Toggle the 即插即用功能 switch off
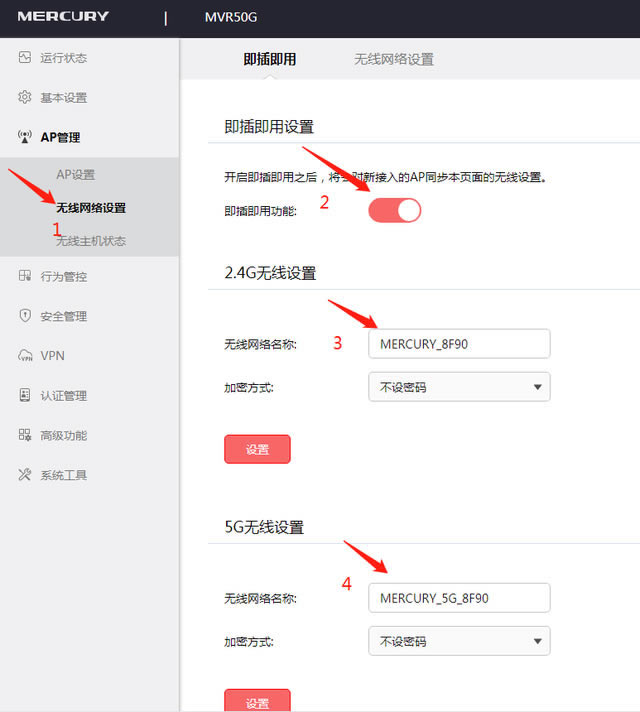Image resolution: width=640 pixels, height=712 pixels. pos(394,210)
